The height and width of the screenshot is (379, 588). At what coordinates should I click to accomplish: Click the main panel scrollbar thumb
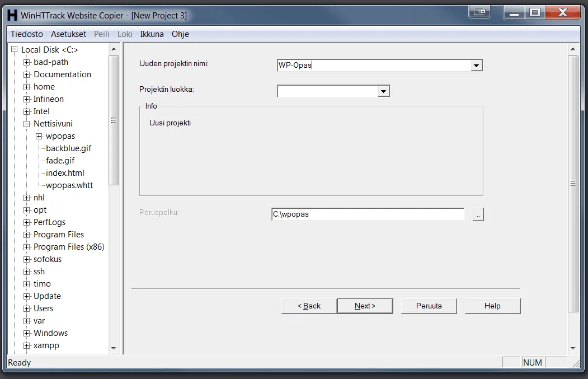point(573,184)
